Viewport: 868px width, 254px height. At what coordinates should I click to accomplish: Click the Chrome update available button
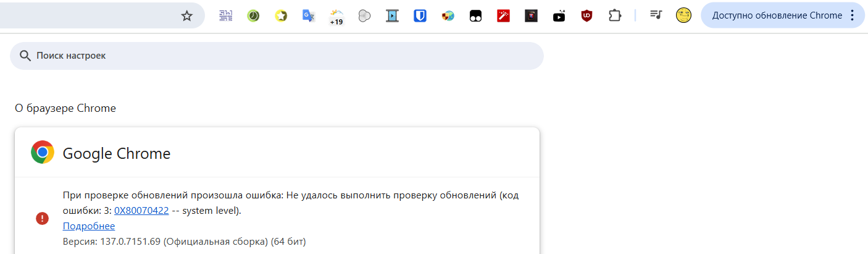tap(777, 15)
